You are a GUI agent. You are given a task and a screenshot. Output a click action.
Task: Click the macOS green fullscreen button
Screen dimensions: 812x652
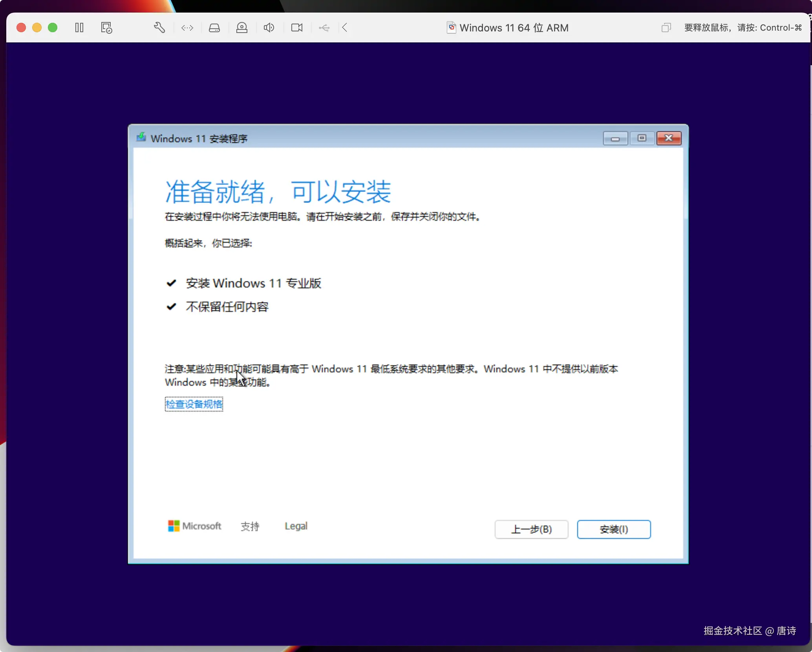(53, 27)
